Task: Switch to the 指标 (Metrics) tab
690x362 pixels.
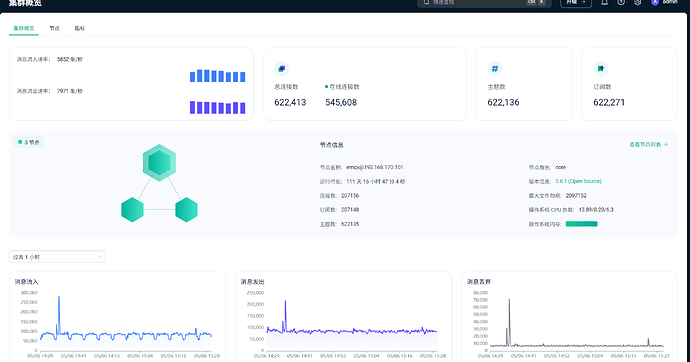Action: pos(80,28)
